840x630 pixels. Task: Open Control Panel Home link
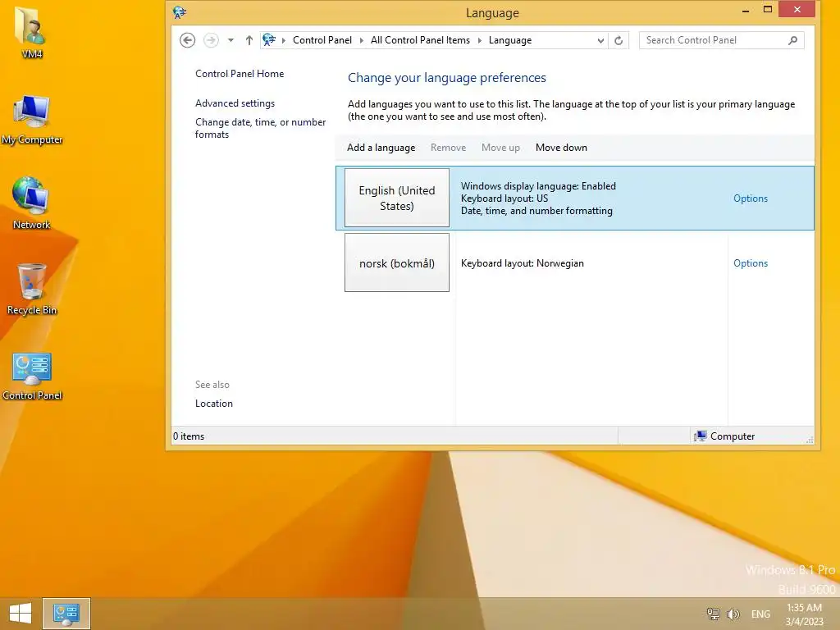click(x=240, y=73)
